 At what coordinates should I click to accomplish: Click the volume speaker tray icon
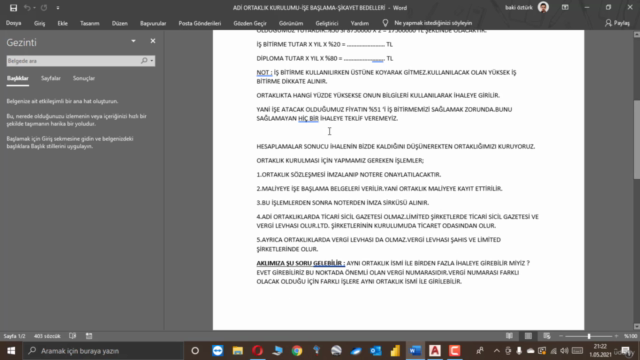tap(564, 351)
